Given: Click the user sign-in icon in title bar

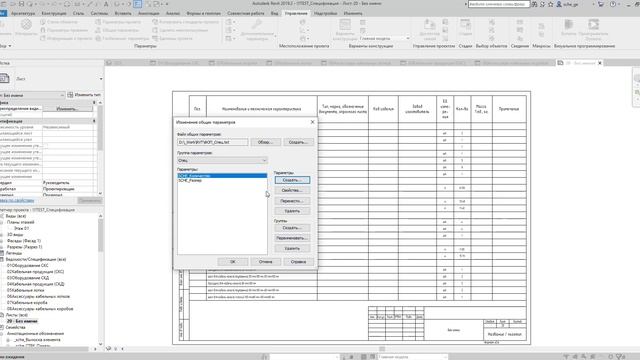Looking at the screenshot, I should point(559,4).
